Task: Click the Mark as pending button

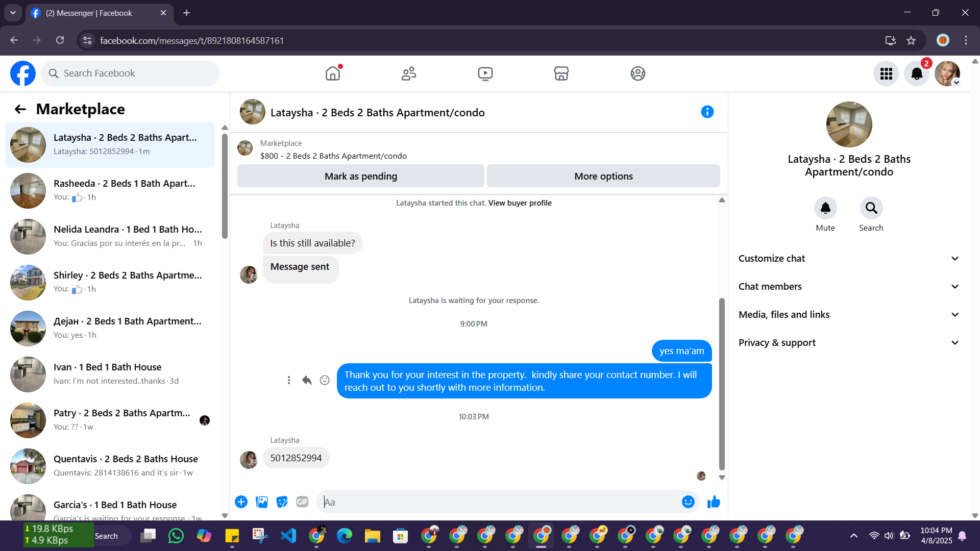Action: (x=360, y=176)
